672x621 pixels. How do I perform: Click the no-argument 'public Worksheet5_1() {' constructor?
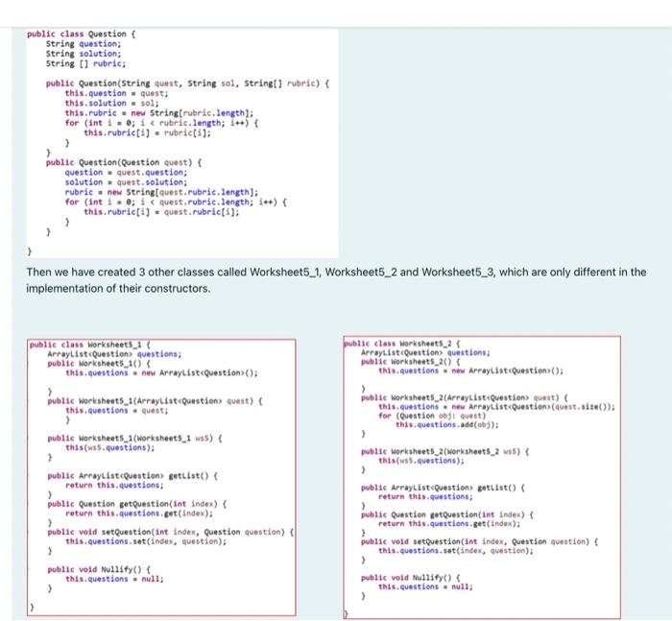[x=99, y=364]
